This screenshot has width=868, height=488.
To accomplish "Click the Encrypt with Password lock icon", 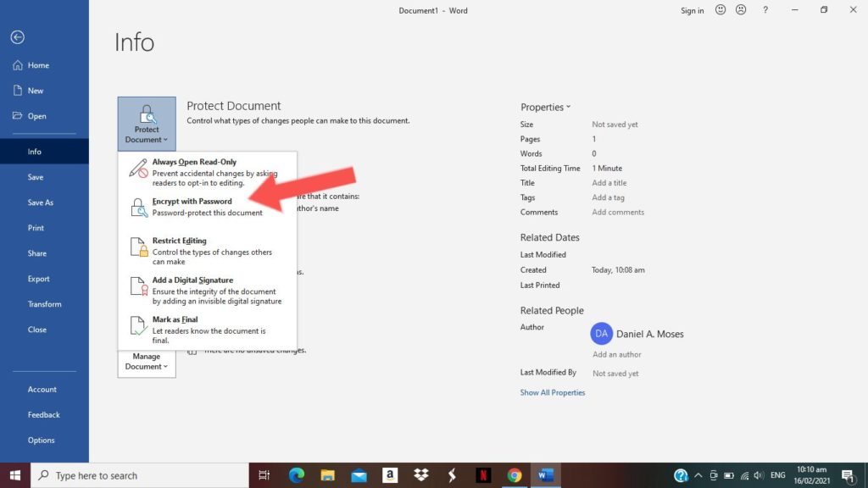I will [x=138, y=208].
